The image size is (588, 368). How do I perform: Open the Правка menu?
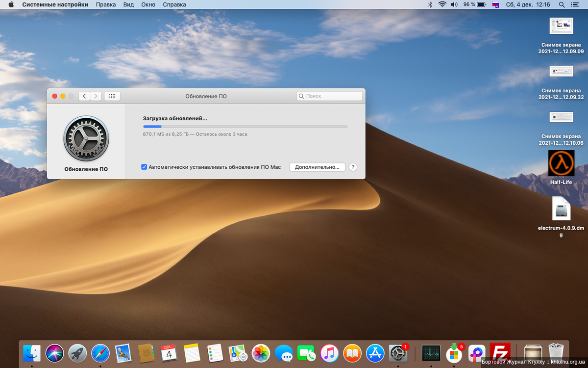coord(106,4)
